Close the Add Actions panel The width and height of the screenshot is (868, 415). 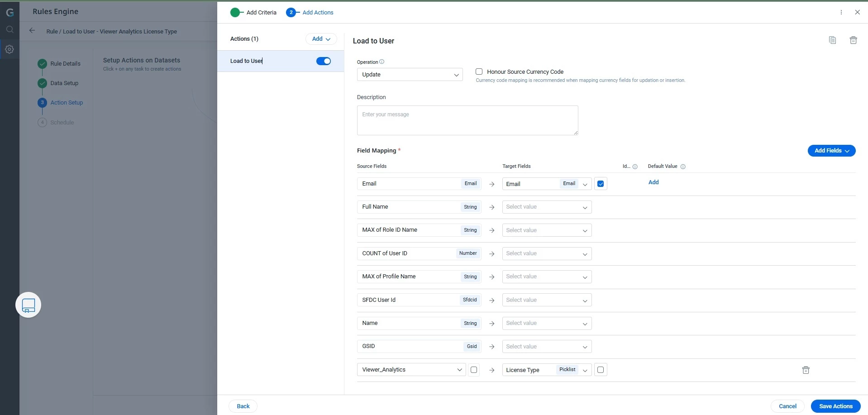(x=857, y=12)
